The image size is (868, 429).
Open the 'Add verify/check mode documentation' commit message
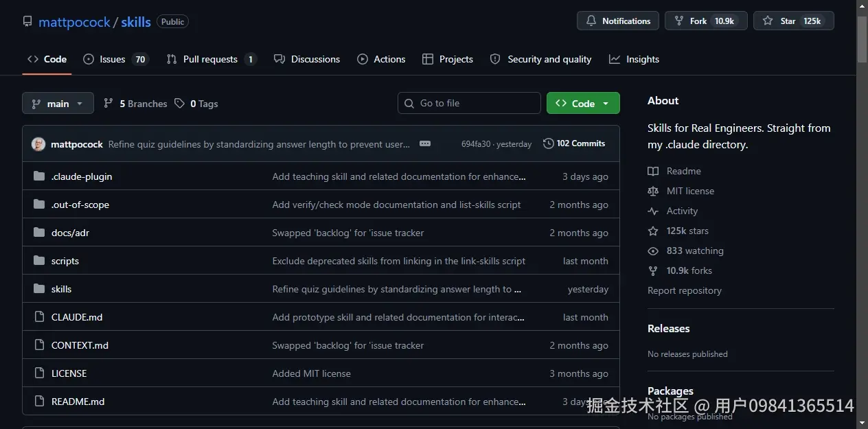[x=396, y=205]
